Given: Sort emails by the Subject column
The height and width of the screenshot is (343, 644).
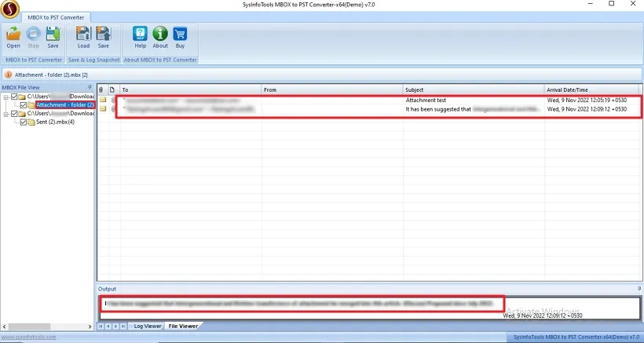Looking at the screenshot, I should (x=474, y=89).
